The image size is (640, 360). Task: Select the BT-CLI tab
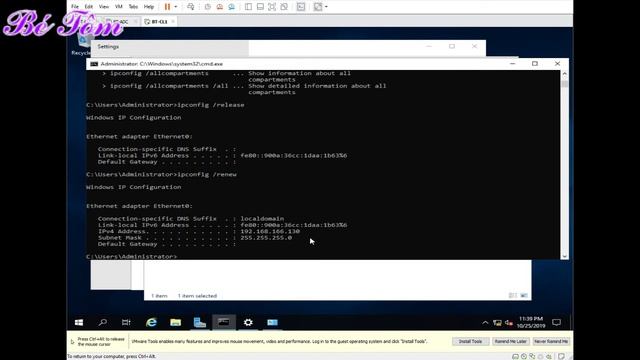(x=159, y=22)
